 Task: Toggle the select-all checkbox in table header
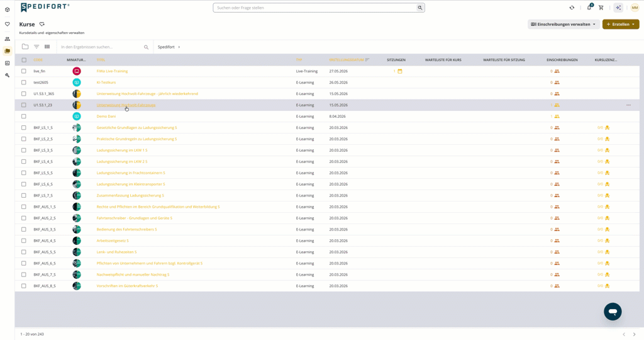[x=24, y=60]
